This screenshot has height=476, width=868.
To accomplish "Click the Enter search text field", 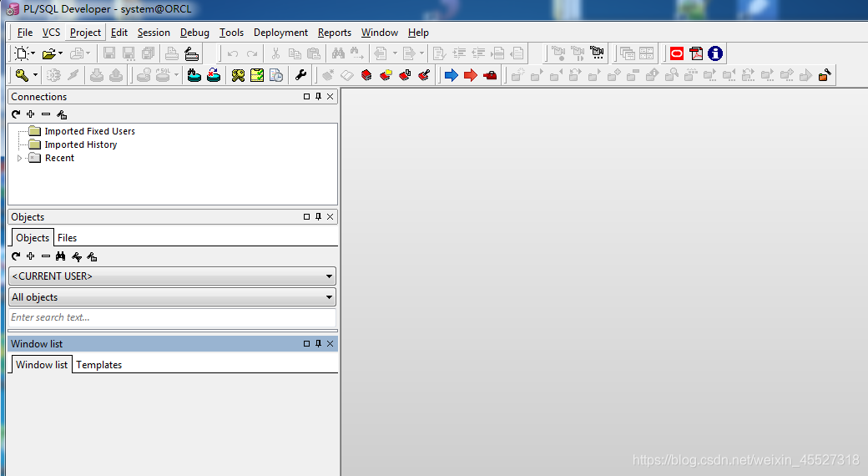I will click(x=172, y=317).
